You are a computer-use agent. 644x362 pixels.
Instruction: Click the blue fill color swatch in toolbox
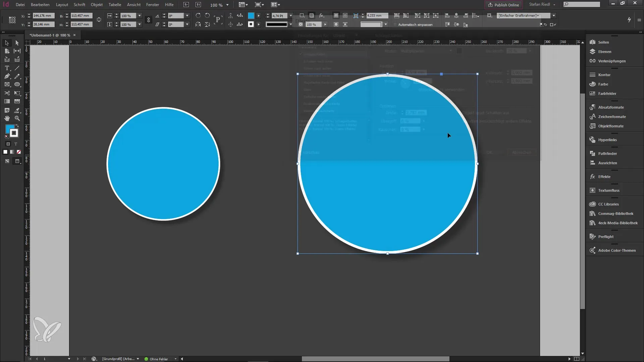point(9,128)
